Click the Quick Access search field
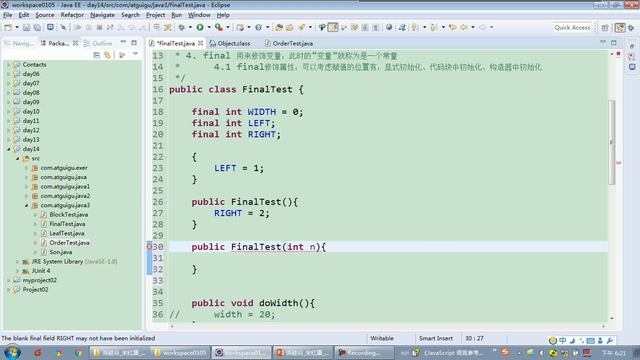The width and height of the screenshot is (640, 360). [572, 28]
